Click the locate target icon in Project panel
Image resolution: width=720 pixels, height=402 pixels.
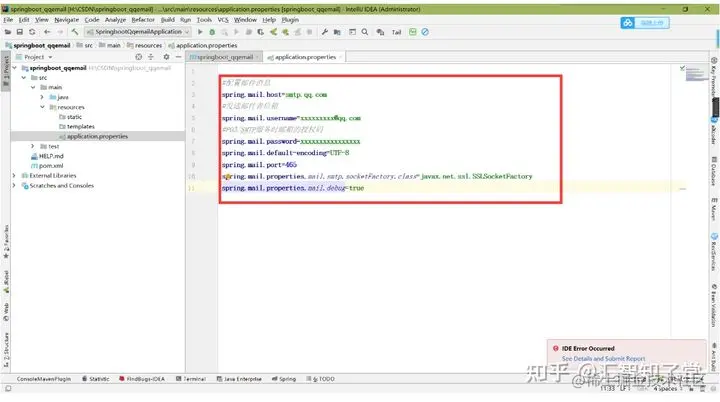[139, 57]
